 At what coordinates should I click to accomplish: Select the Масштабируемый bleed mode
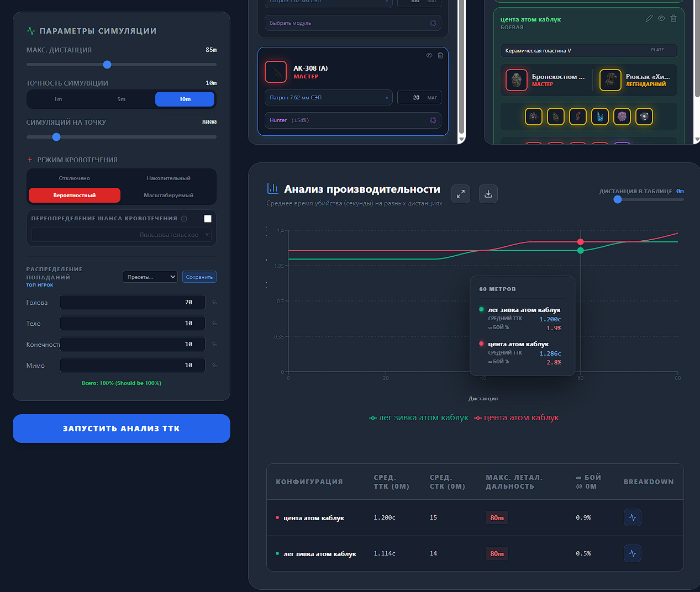169,195
